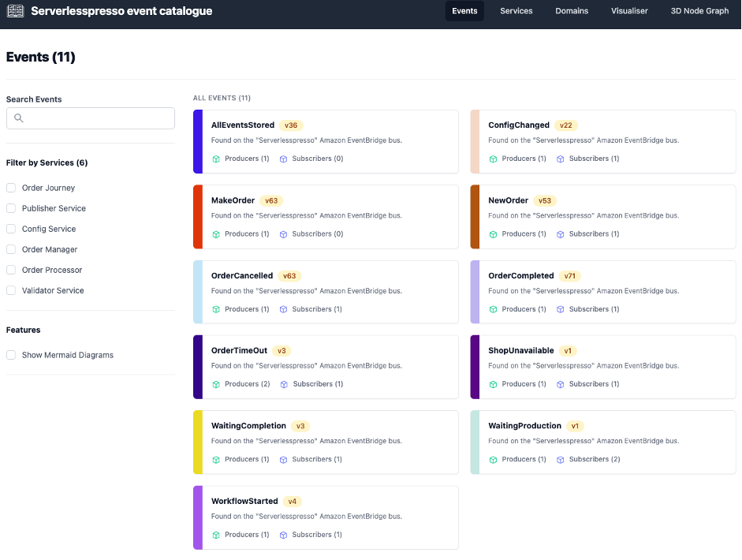The width and height of the screenshot is (742, 560).
Task: Open the NewOrder event card
Action: pos(603,217)
